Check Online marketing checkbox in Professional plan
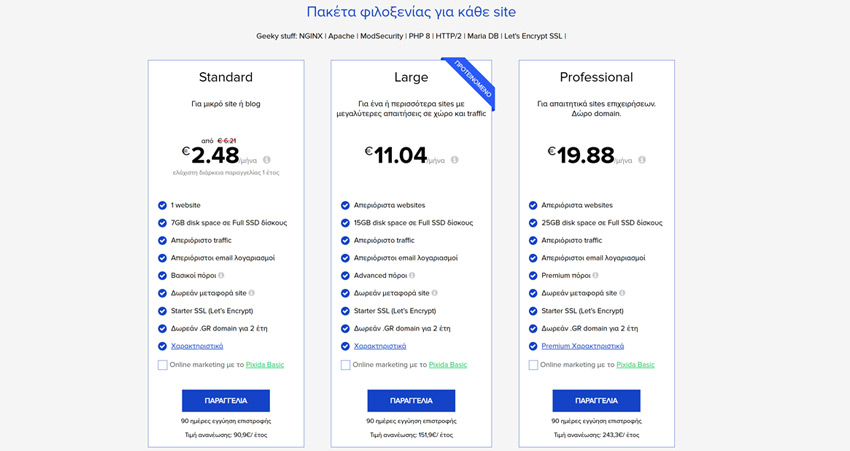850x451 pixels. point(533,365)
